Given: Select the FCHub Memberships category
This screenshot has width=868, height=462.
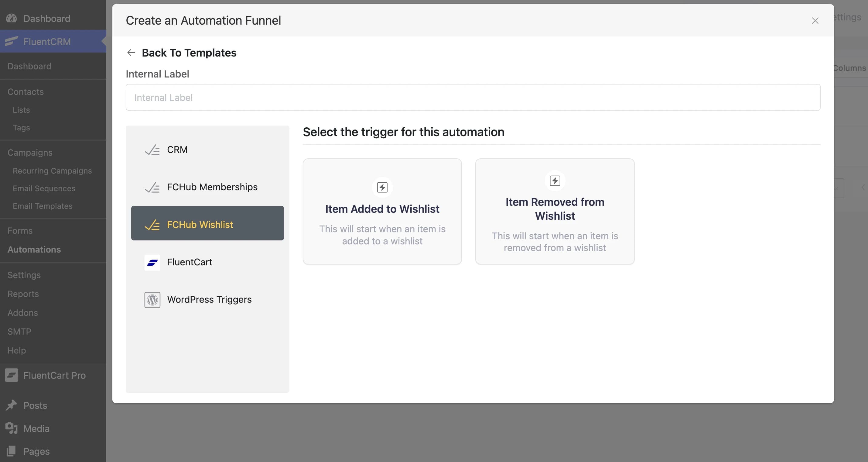Looking at the screenshot, I should tap(212, 187).
